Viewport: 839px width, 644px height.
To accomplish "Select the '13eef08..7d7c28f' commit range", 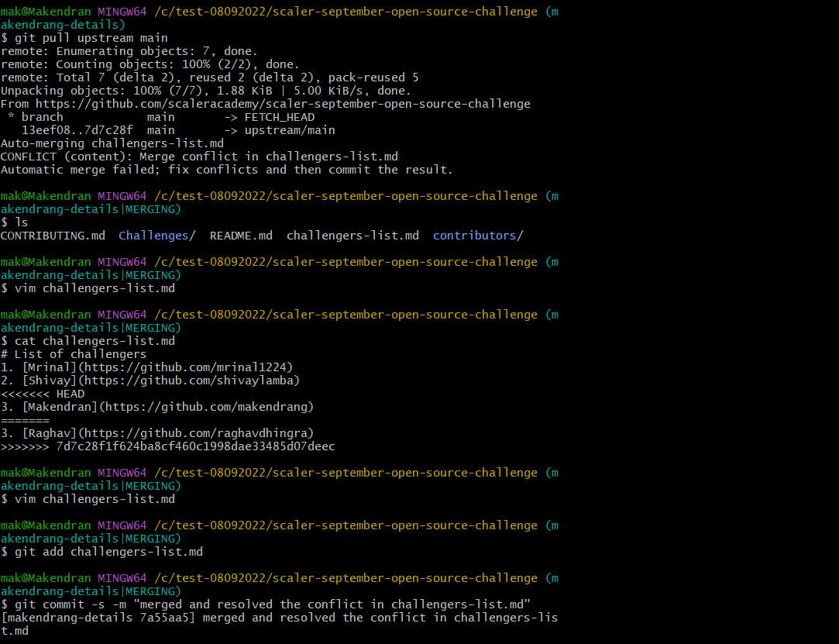I will coord(77,130).
